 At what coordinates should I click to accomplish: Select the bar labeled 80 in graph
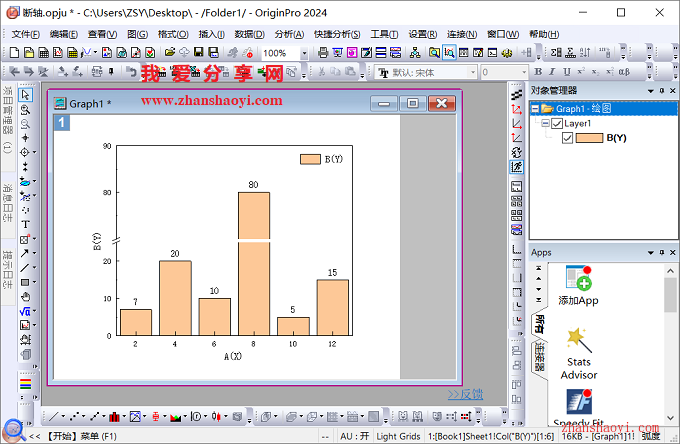coord(254,264)
